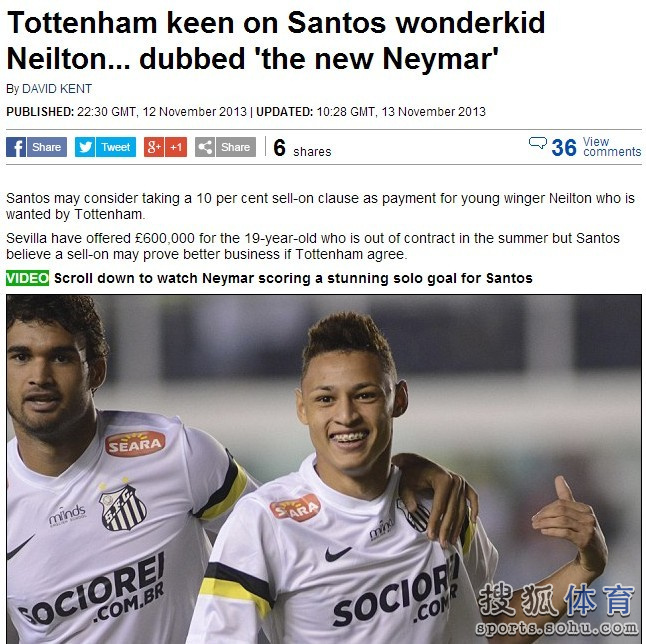Click the comments speech bubble icon

tap(538, 143)
